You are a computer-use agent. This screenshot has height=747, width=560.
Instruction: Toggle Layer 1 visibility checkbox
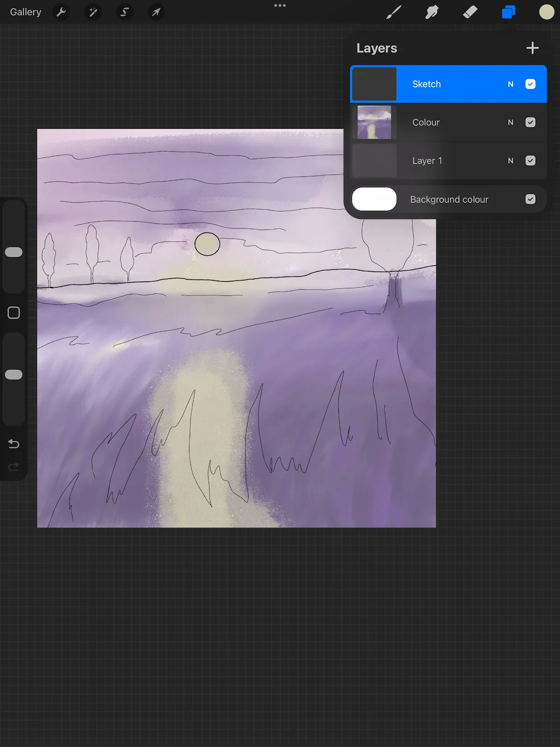(531, 161)
